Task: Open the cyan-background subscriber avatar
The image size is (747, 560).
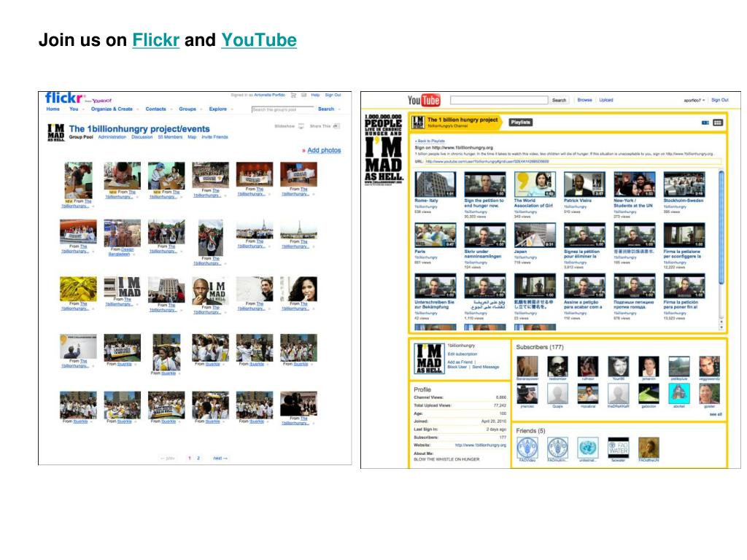Action: pyautogui.click(x=679, y=394)
